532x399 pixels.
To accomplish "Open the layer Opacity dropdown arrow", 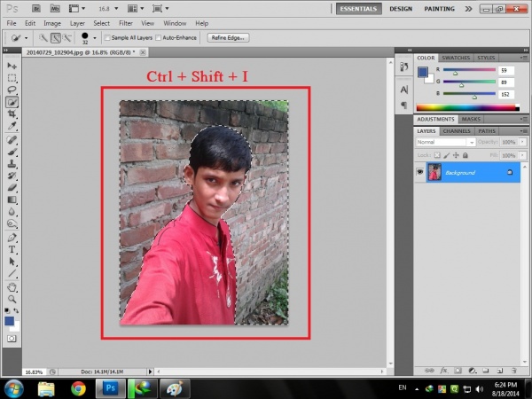I will [523, 142].
